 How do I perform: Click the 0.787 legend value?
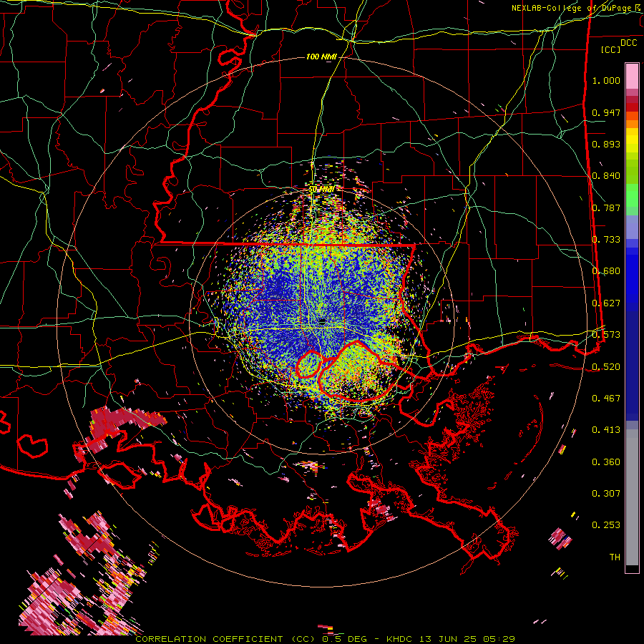pyautogui.click(x=606, y=208)
